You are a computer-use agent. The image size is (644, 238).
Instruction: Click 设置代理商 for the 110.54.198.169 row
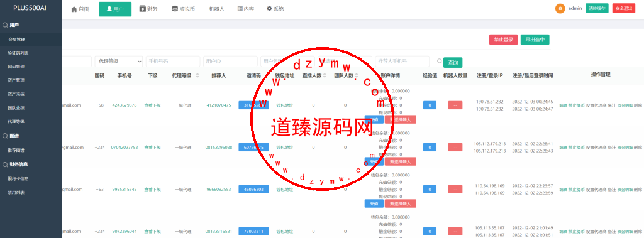[596, 190]
